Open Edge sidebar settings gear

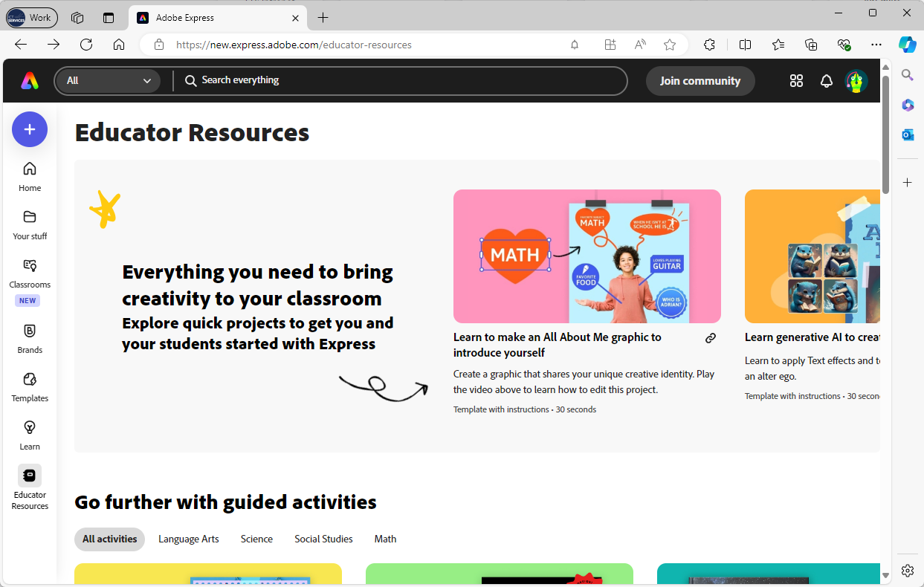point(908,571)
